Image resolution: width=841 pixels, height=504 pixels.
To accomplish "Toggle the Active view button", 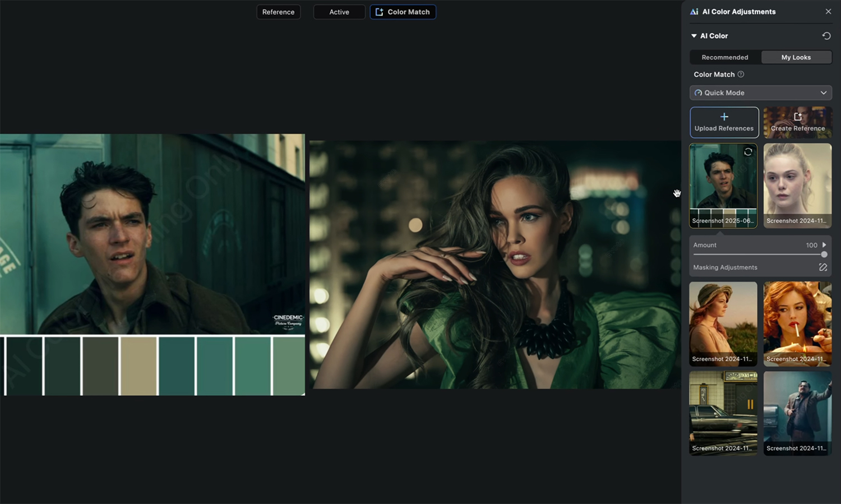I will pos(339,12).
